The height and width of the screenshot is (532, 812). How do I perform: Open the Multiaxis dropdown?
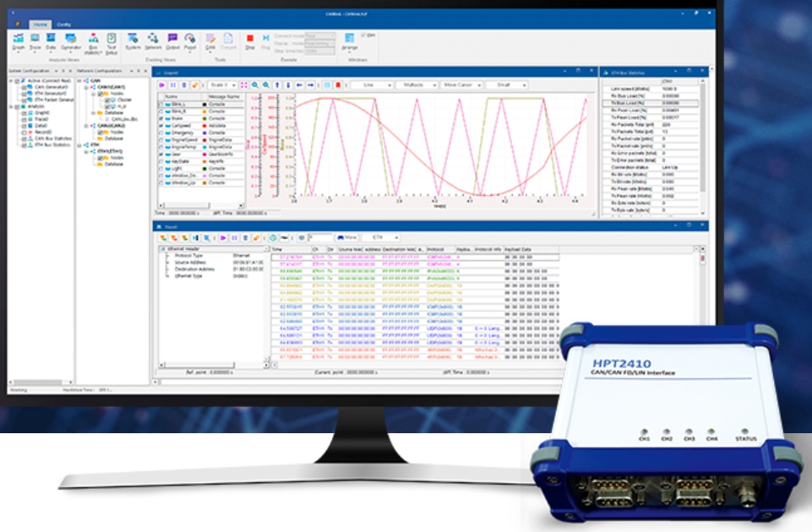pos(417,85)
